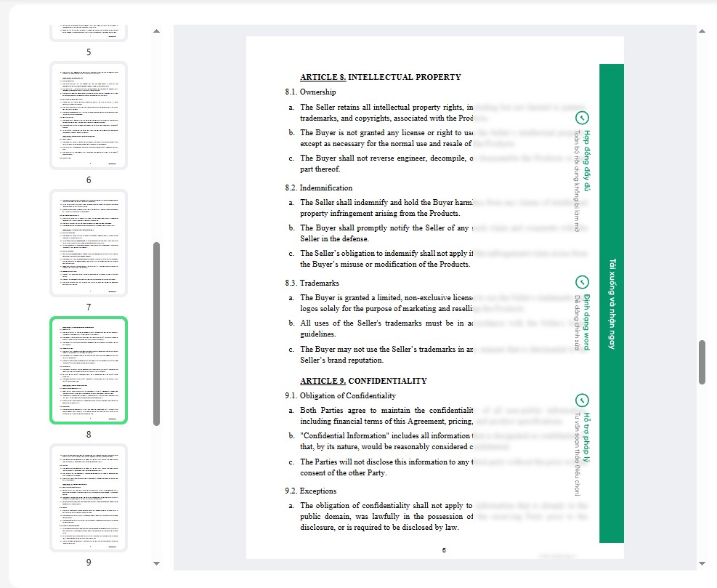
Task: Click the document viewer scroll-down arrow
Action: click(702, 563)
